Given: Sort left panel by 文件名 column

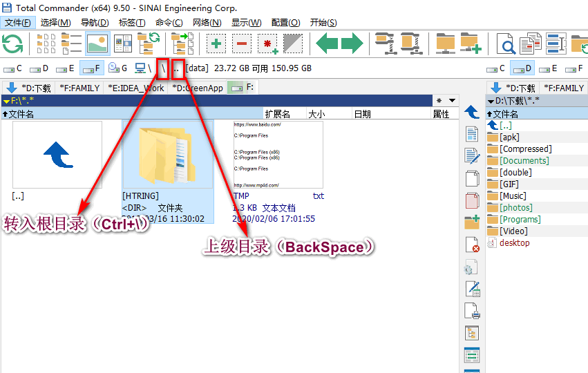Looking at the screenshot, I should point(132,114).
